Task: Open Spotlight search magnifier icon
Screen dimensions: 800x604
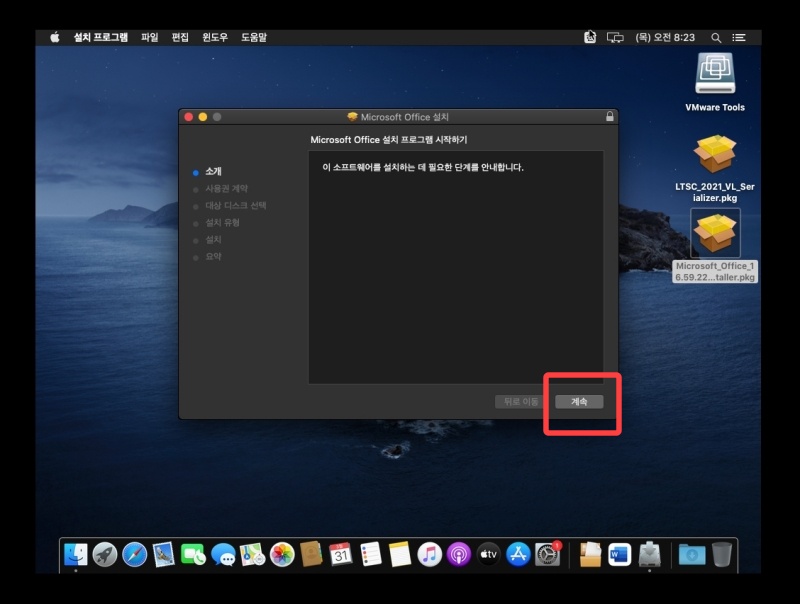Action: (716, 37)
